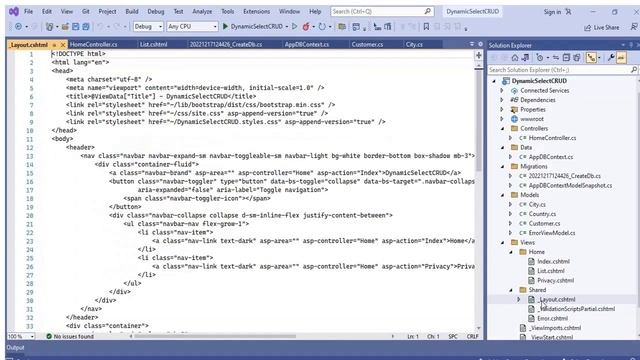Collapse the Controllers folder

click(x=502, y=129)
